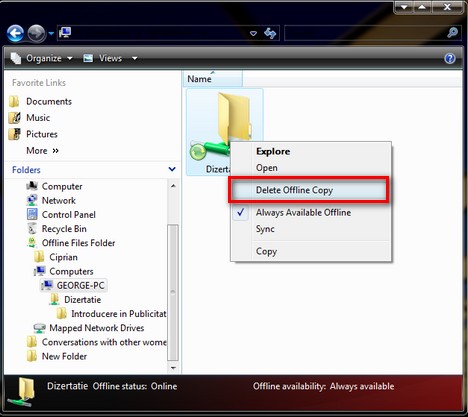Click the Offline Files Folder icon
468x417 pixels.
(x=32, y=243)
